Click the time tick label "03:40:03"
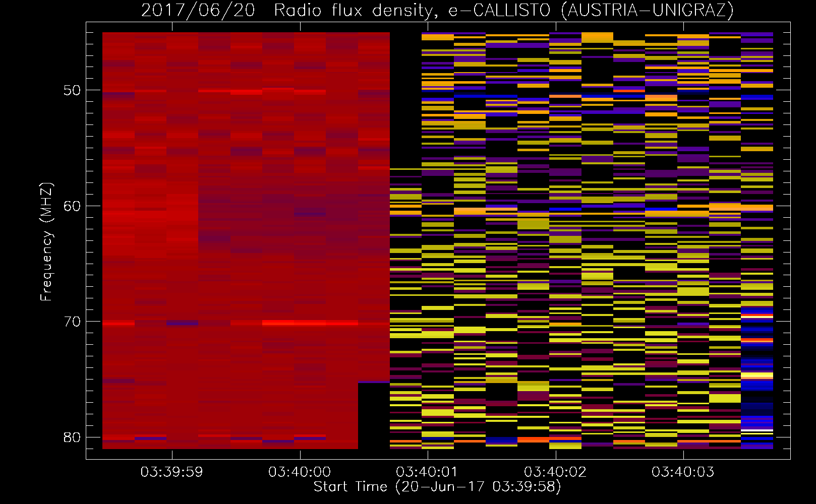 pyautogui.click(x=683, y=472)
